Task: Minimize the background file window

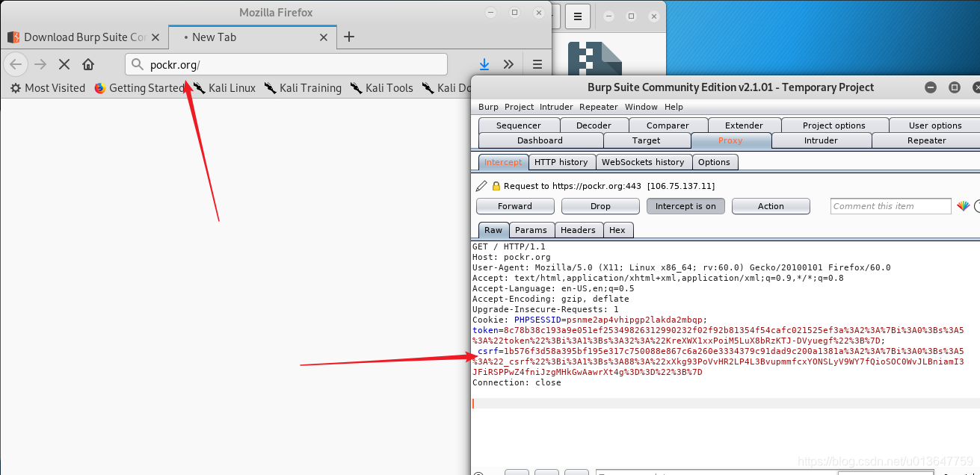Action: [x=608, y=16]
